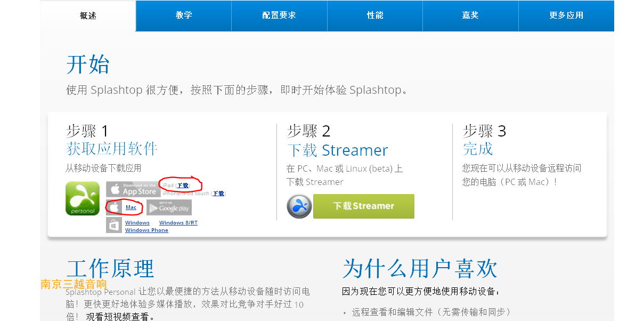Click the green Splashtop Personal app icon

pos(83,199)
